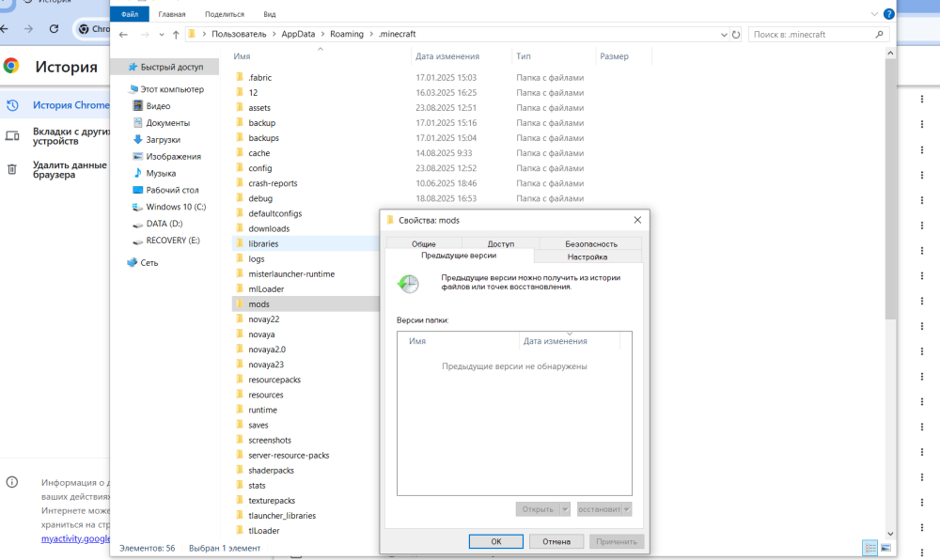Switch to the Sharing tab in properties dialog
Image resolution: width=940 pixels, height=560 pixels.
click(x=501, y=243)
